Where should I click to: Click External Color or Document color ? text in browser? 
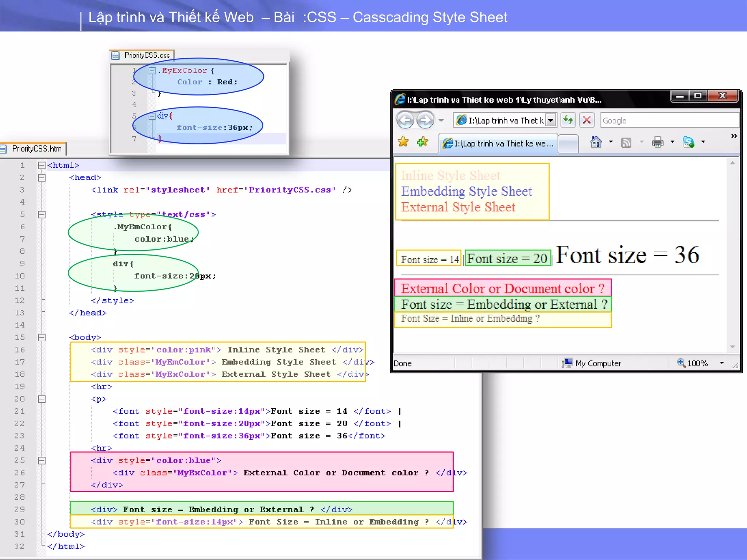pos(503,289)
